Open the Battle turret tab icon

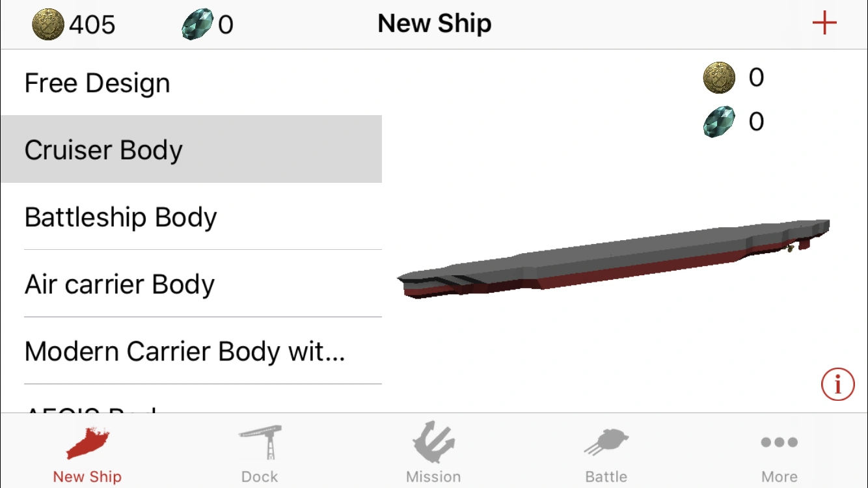(x=606, y=442)
